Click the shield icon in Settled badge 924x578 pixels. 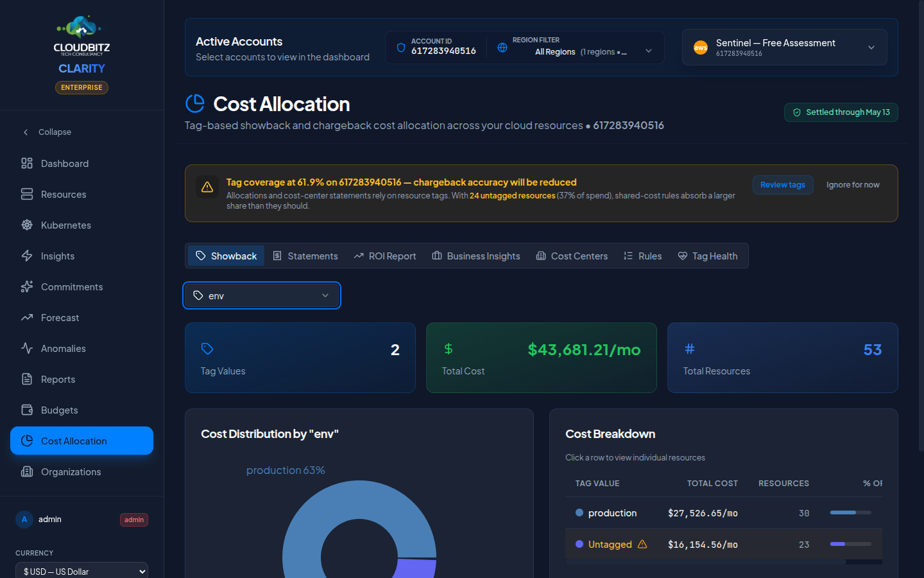pos(797,112)
